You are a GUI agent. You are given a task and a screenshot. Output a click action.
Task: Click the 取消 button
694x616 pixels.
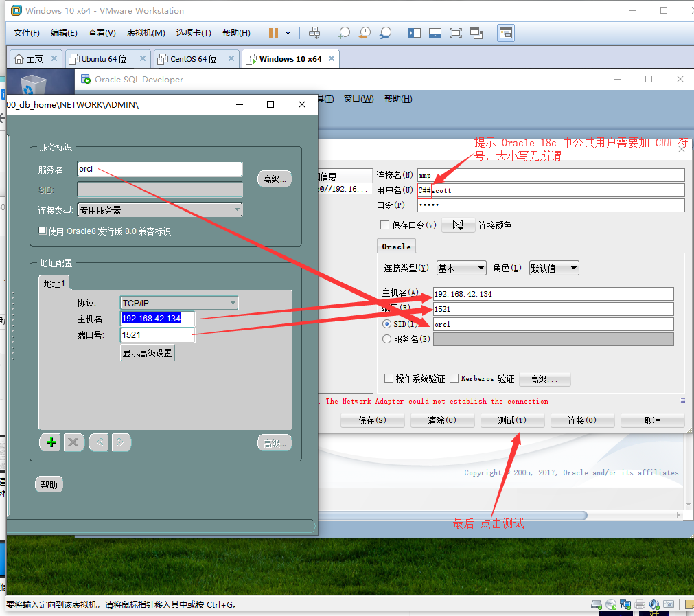pos(652,420)
